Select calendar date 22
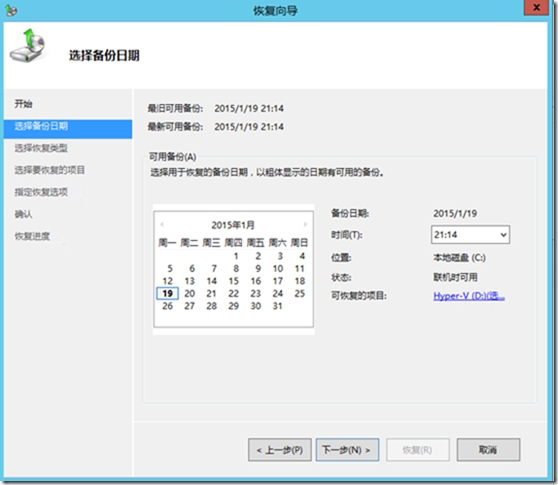Screen dimensions: 558x485 233,294
